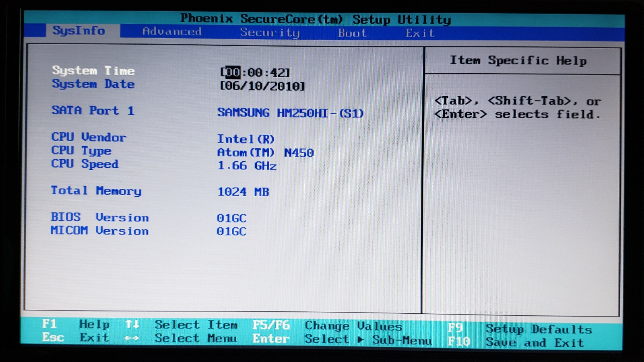Screen dimensions: 644x362
Task: Open the Boot tab
Action: 353,33
